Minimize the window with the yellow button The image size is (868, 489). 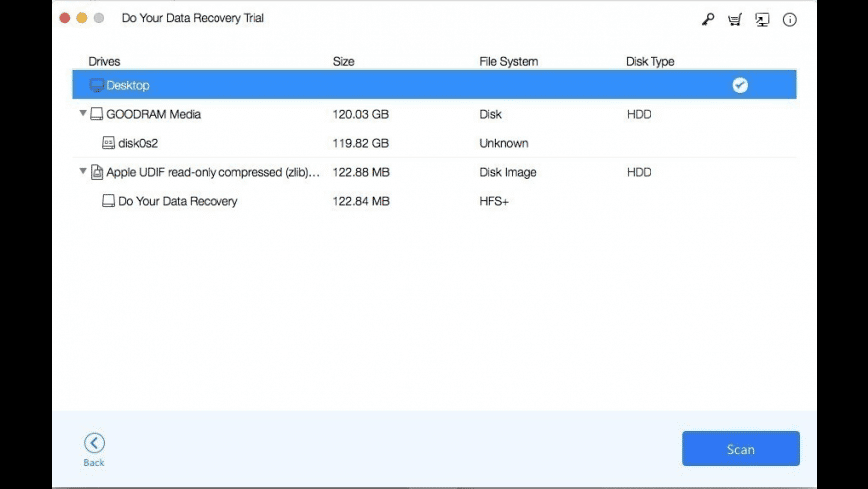(x=82, y=18)
